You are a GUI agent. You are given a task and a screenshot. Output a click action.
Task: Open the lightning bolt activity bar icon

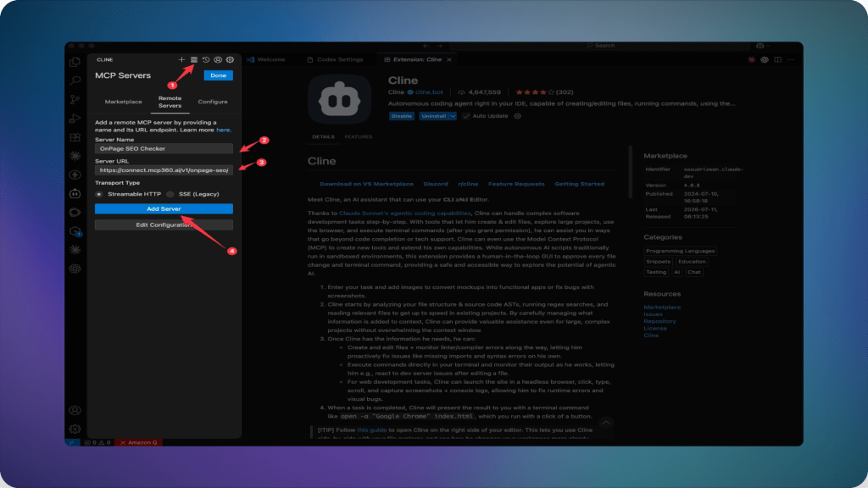(75, 175)
